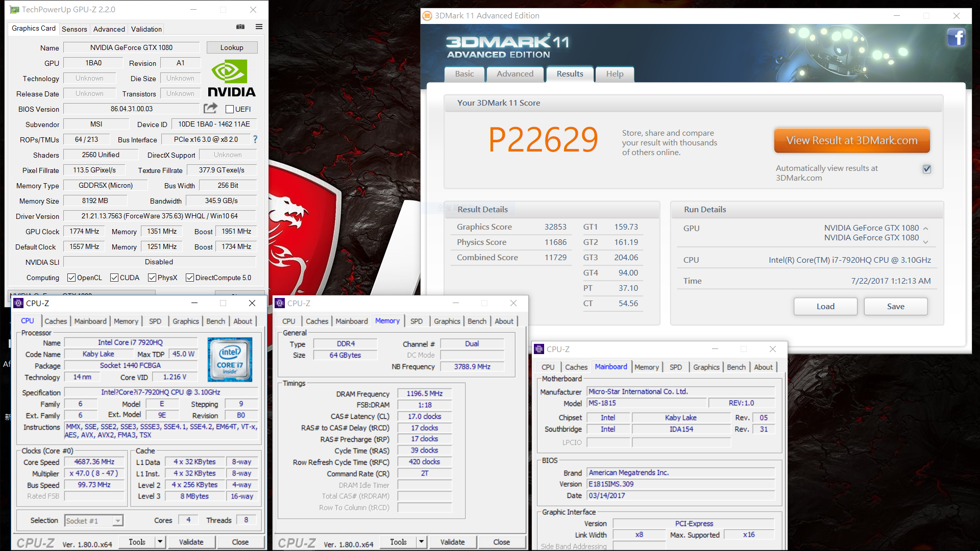980x551 pixels.
Task: Click Validate in left CPU-Z window
Action: click(x=191, y=542)
